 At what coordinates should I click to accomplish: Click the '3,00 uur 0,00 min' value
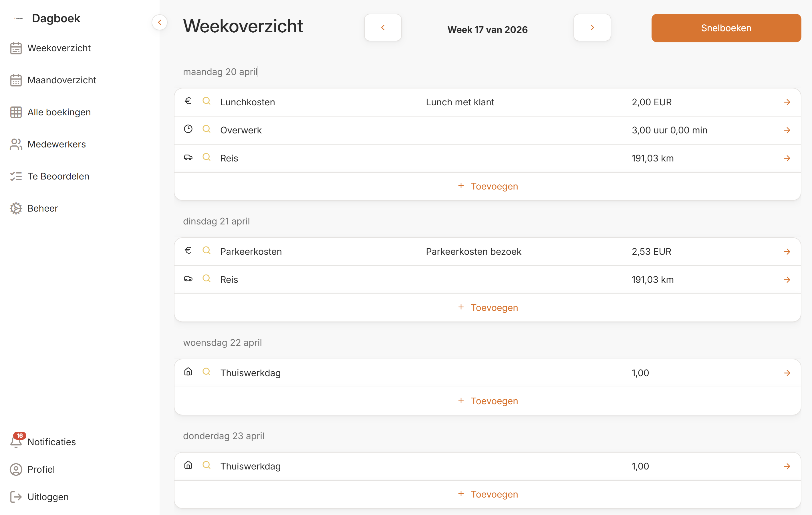669,130
